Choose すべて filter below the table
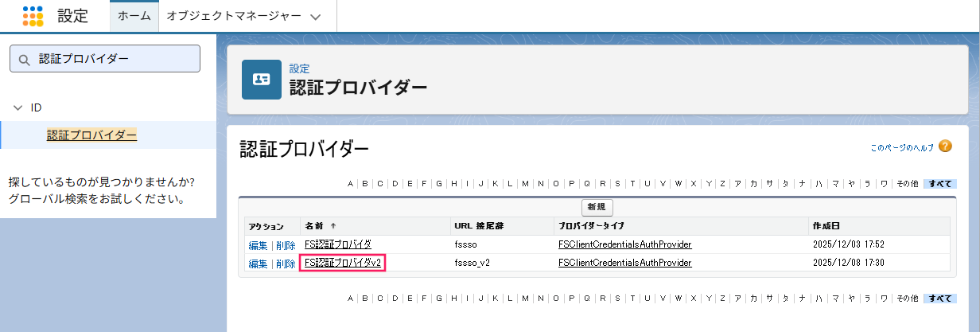The height and width of the screenshot is (332, 980). (x=940, y=298)
